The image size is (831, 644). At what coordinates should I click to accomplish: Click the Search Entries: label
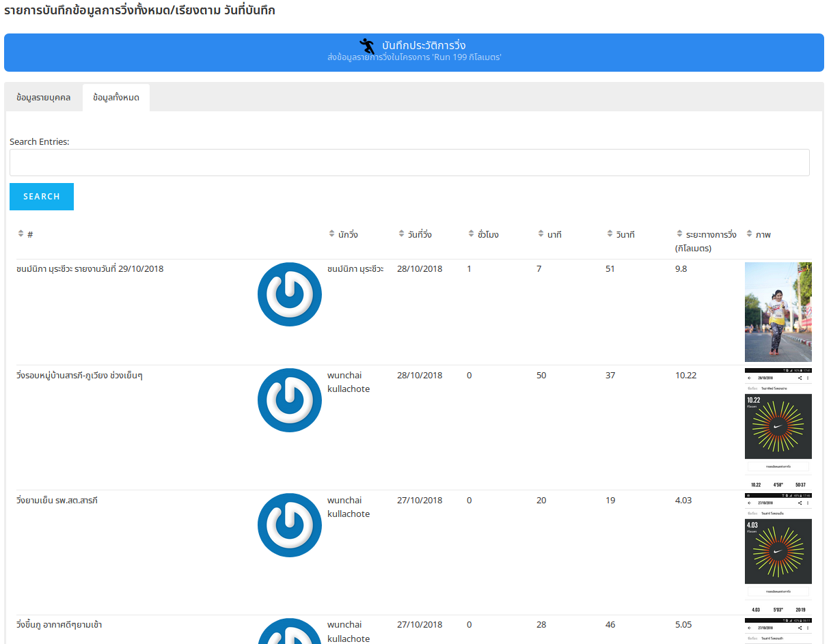pyautogui.click(x=40, y=142)
